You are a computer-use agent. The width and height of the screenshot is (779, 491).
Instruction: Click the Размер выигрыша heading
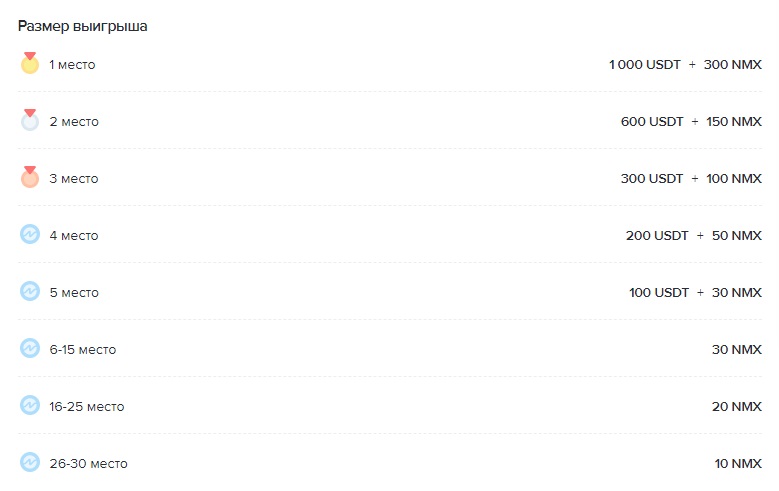tap(83, 26)
